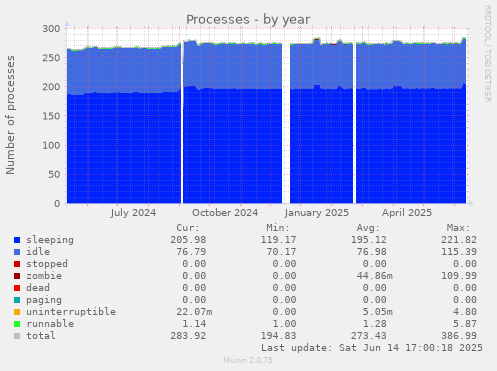Viewport: 497px width, 371px height.
Task: Click the stopped legend color swatch
Action: (x=17, y=264)
